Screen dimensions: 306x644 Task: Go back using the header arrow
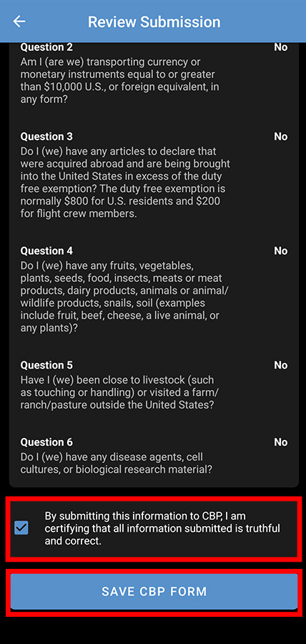[19, 21]
